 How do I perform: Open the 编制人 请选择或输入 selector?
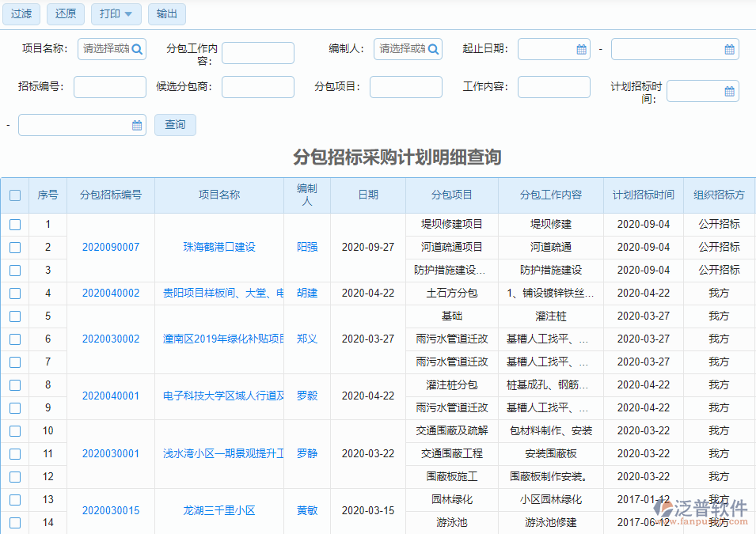[x=404, y=48]
